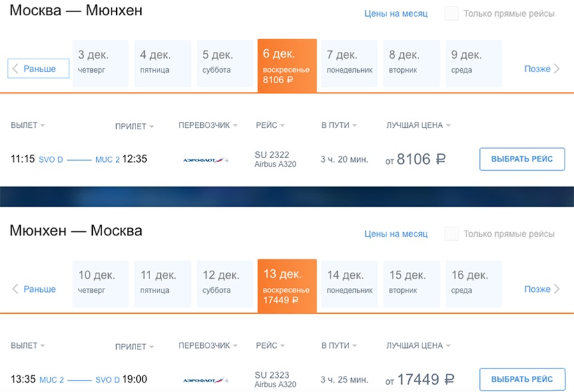Viewport: 574px width, 392px height.
Task: Open the Прилет sort dropdown for outbound flights
Action: point(134,126)
